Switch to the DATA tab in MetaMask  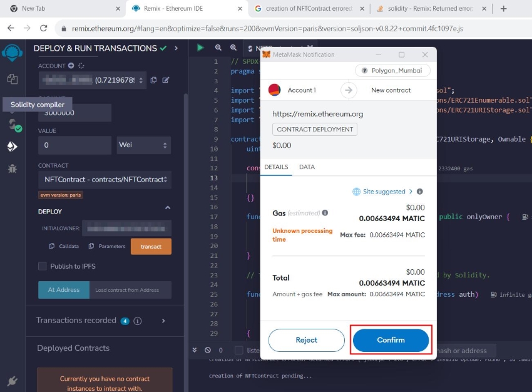[x=307, y=167]
